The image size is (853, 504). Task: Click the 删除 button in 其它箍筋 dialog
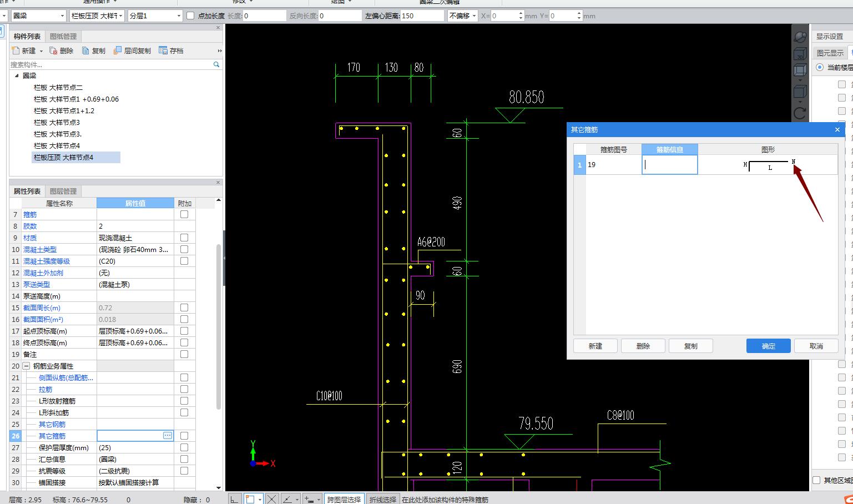(643, 346)
